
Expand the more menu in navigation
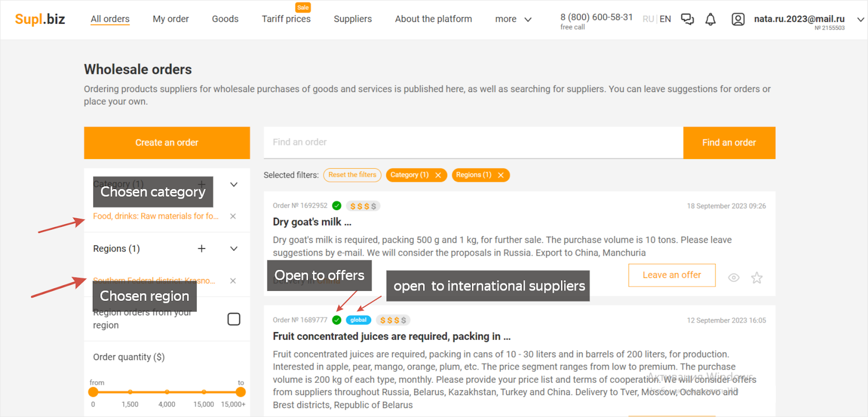[513, 19]
